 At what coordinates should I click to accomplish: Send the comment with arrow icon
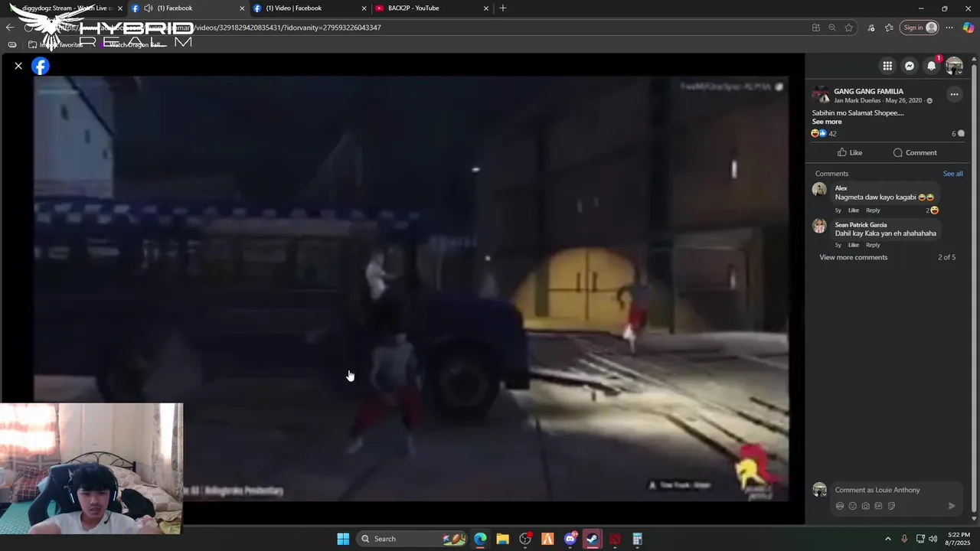pyautogui.click(x=952, y=506)
